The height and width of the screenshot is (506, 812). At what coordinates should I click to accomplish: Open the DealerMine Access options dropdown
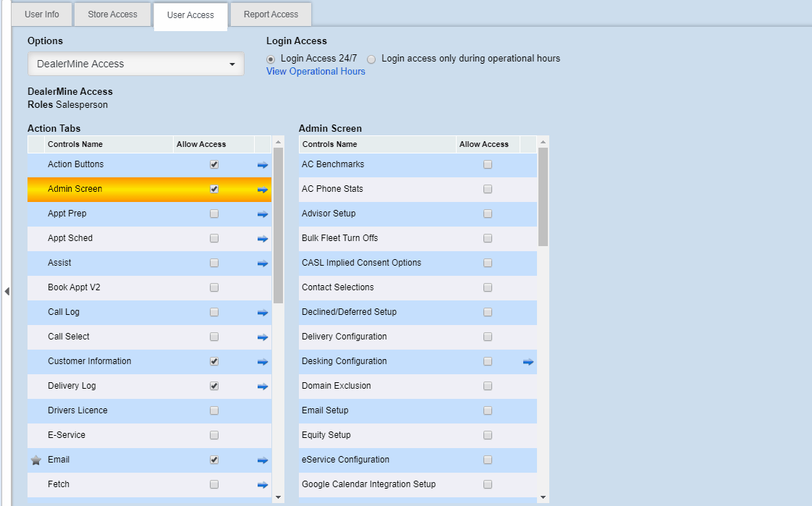(x=136, y=64)
